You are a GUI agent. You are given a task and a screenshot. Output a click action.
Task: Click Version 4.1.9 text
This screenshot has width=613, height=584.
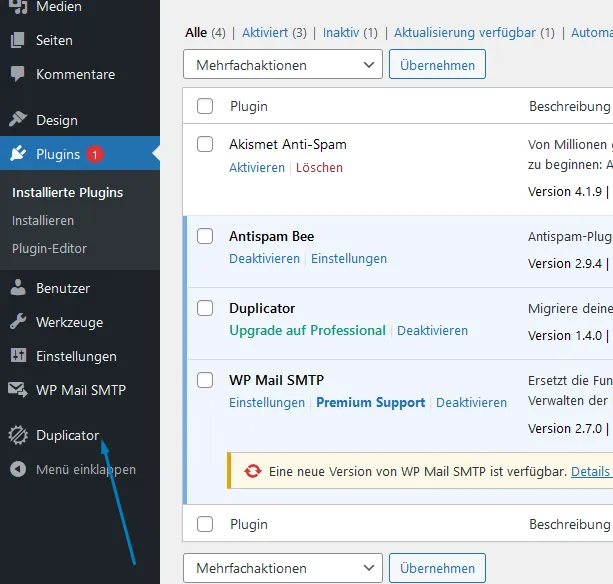(565, 192)
